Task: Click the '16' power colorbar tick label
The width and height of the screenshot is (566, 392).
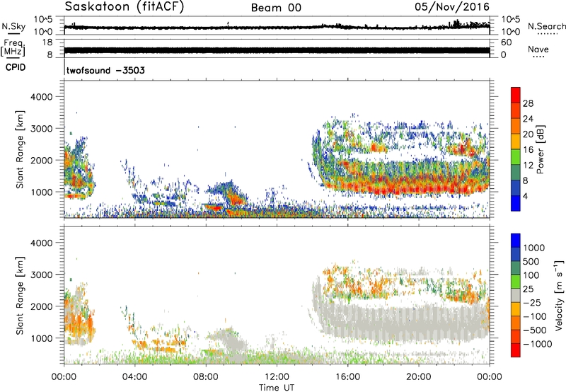Action: pyautogui.click(x=528, y=150)
